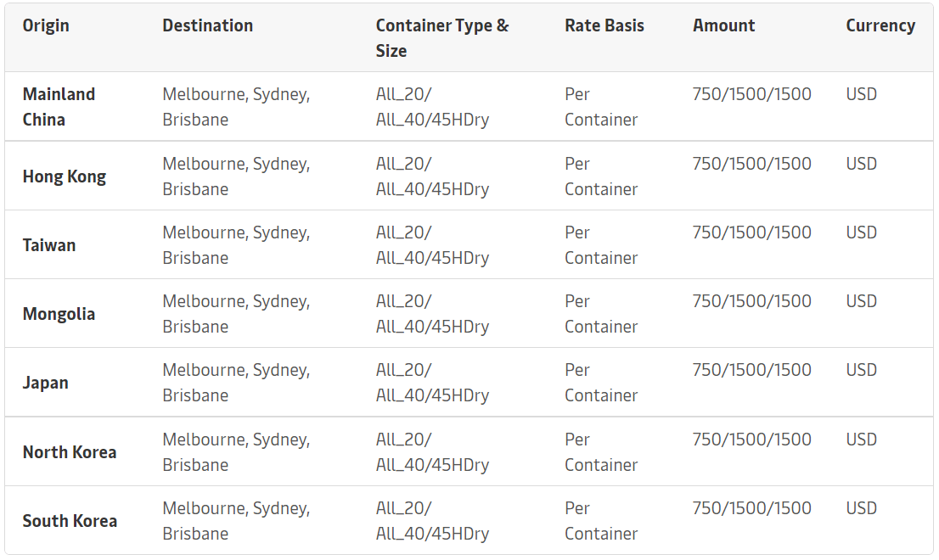Select the South Korea origin cell
This screenshot has height=560, width=939.
click(70, 521)
